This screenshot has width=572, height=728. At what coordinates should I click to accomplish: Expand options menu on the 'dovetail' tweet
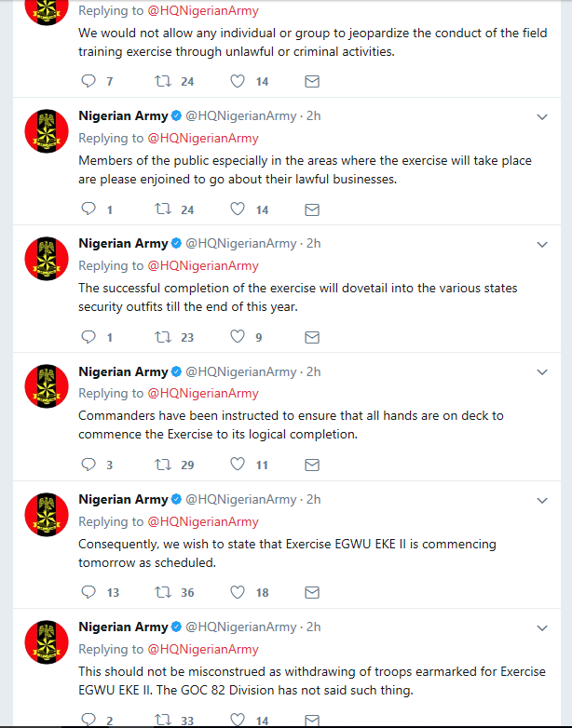543,244
